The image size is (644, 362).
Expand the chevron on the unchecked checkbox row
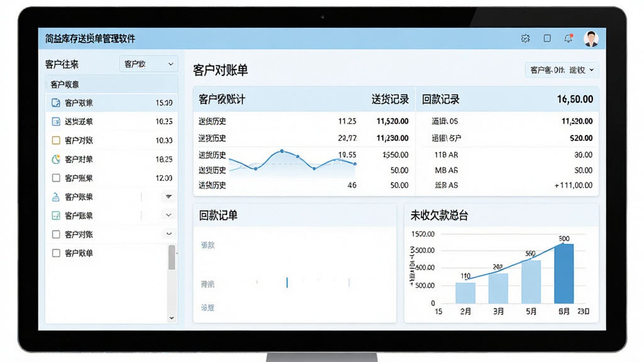coord(169,234)
